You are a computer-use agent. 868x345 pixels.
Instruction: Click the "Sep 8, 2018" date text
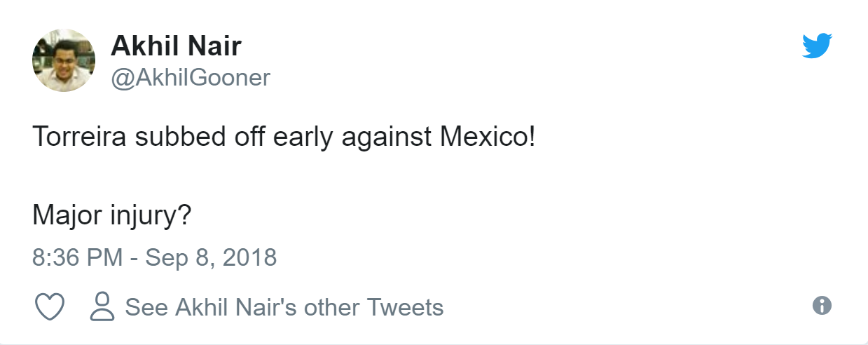211,257
